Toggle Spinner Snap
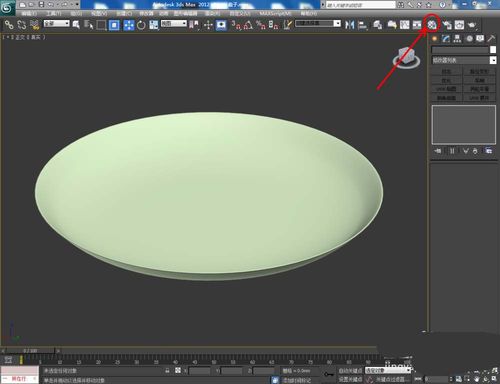 (273, 25)
